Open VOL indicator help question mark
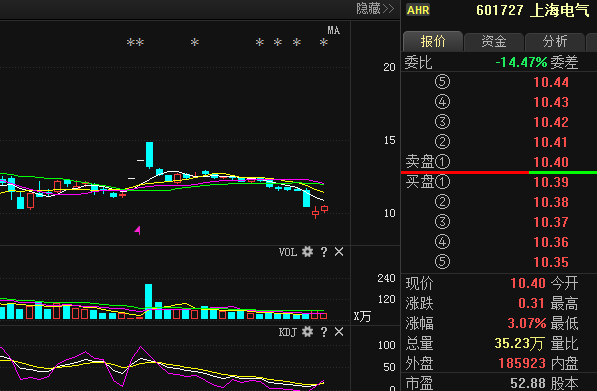Screen dimensions: 597x391 (324, 252)
